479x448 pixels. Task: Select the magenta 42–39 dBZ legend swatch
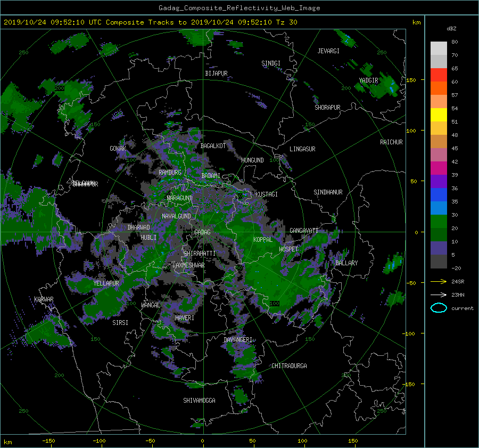[439, 168]
